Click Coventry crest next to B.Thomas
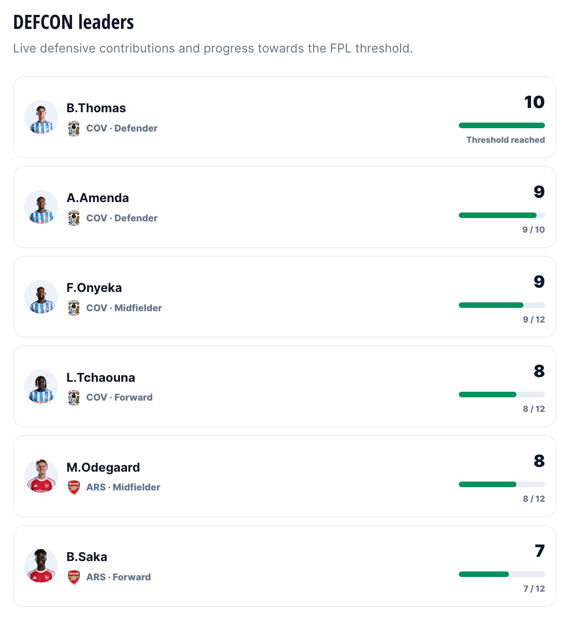566x630 pixels. click(x=74, y=129)
